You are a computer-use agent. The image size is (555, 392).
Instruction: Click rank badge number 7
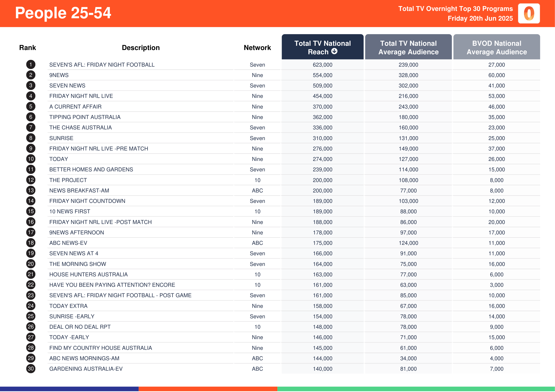31,128
